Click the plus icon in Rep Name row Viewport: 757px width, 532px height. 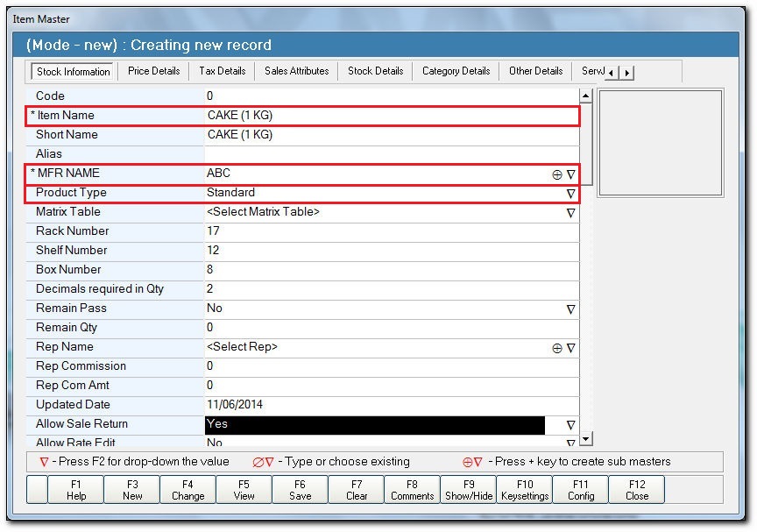tap(556, 348)
